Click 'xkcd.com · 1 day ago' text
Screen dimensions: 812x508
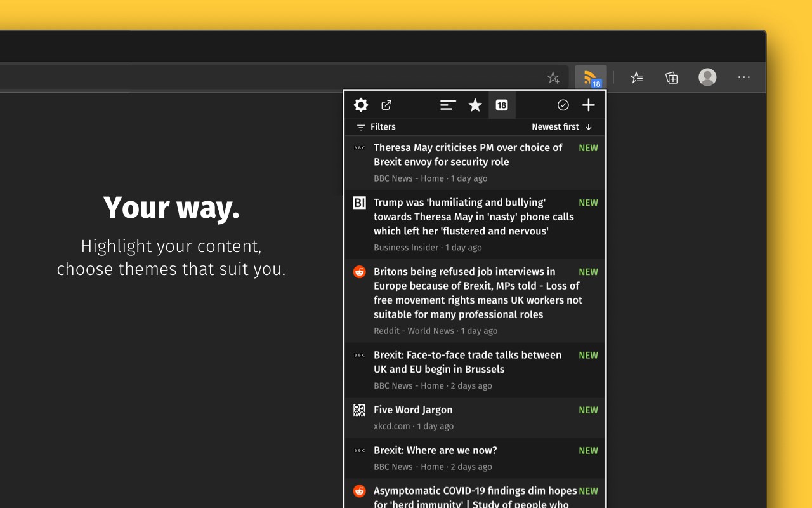coord(414,427)
